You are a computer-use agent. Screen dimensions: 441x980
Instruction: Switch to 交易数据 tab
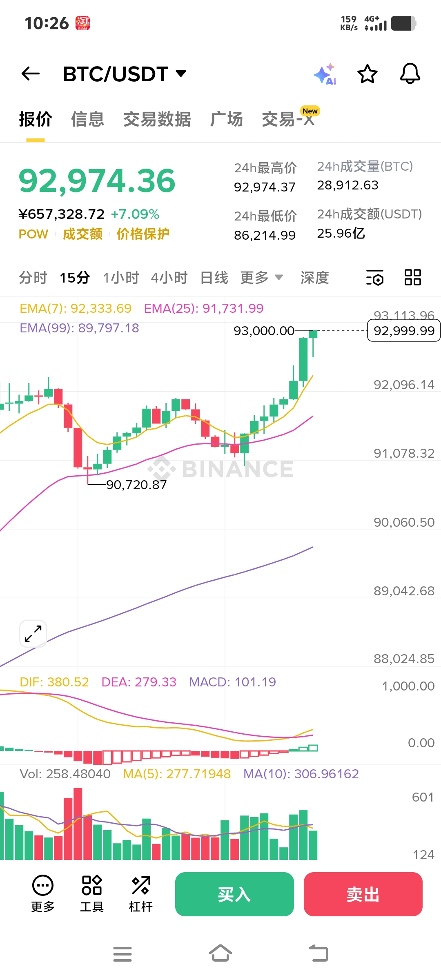point(157,119)
